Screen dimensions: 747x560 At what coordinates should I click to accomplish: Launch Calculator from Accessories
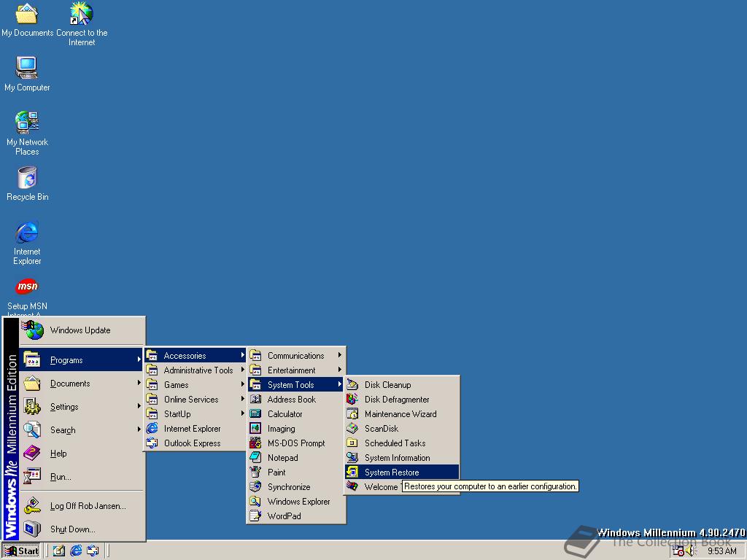tap(296, 414)
